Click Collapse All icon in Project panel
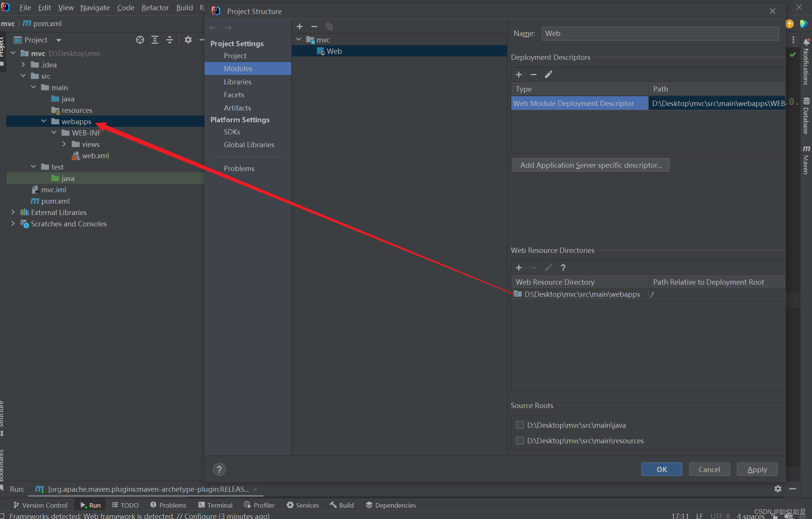Screen dimensions: 812x519 pos(169,40)
